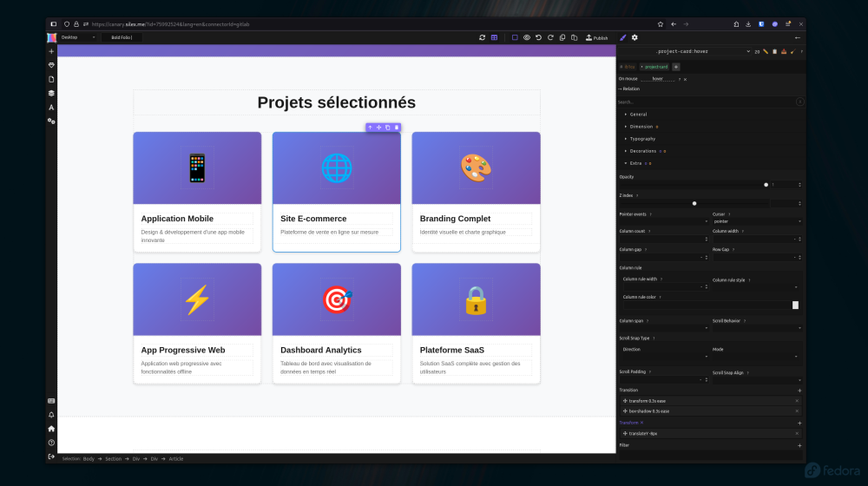This screenshot has height=486, width=868.
Task: Open the fonts panel (letter A icon)
Action: (x=51, y=107)
